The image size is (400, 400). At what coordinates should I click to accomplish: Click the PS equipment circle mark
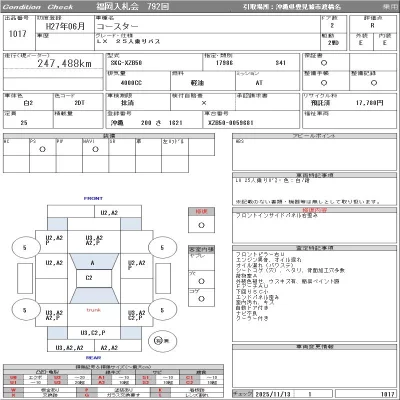pos(42,150)
